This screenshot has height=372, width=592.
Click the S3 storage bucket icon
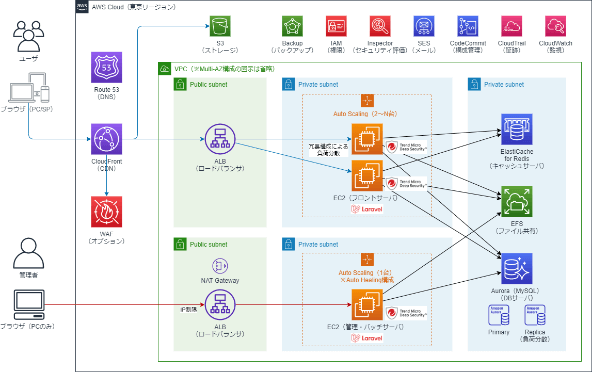coord(220,26)
